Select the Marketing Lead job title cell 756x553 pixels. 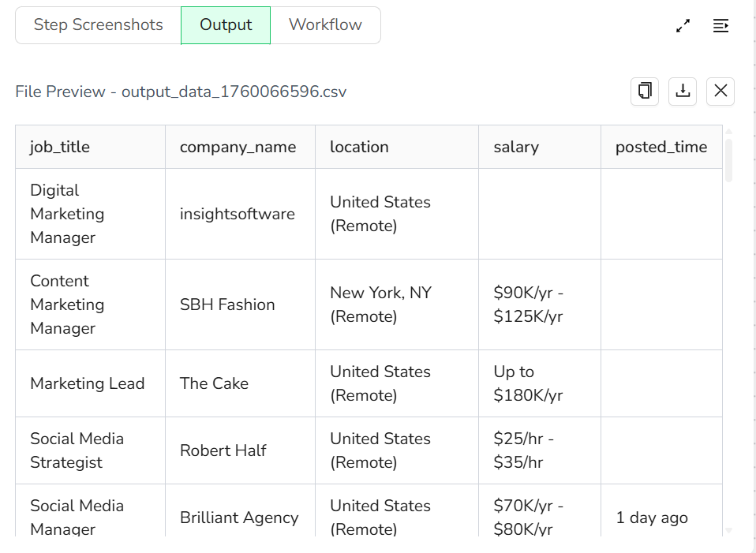coord(88,383)
